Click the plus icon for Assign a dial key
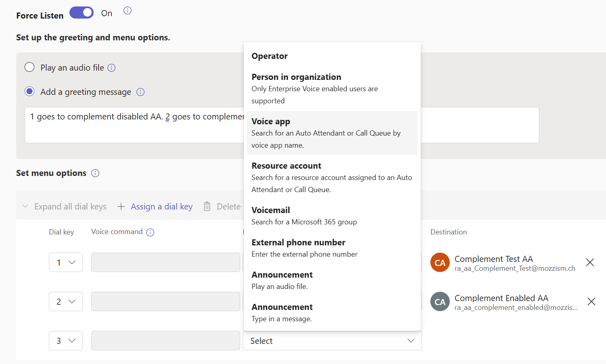Screen dimensions: 606x364 tap(121, 207)
